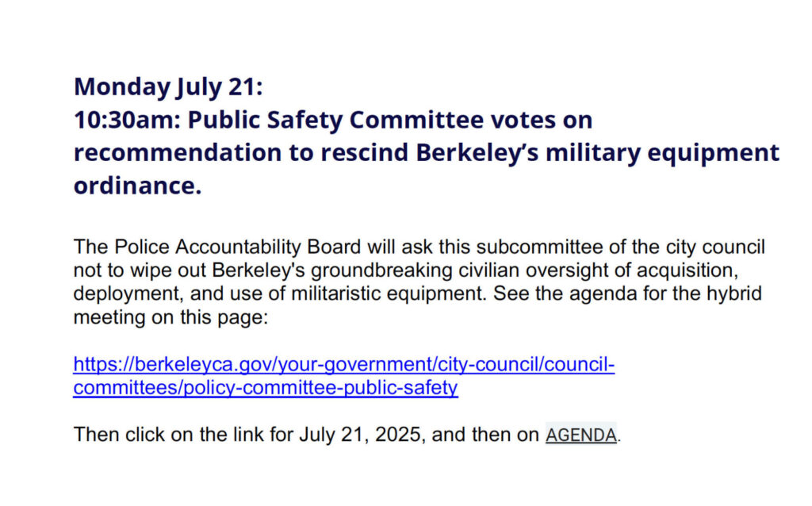
Task: Click the 'committees/policy-committee-public-safety' line of the link
Action: (x=266, y=388)
